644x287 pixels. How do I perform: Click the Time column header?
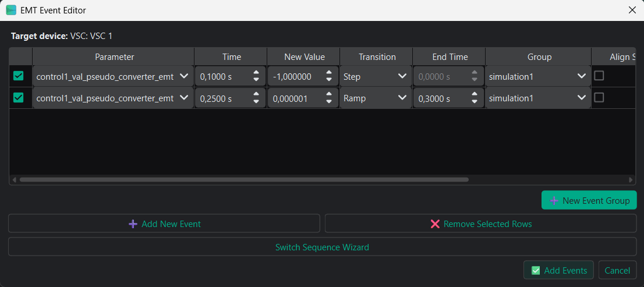point(231,56)
